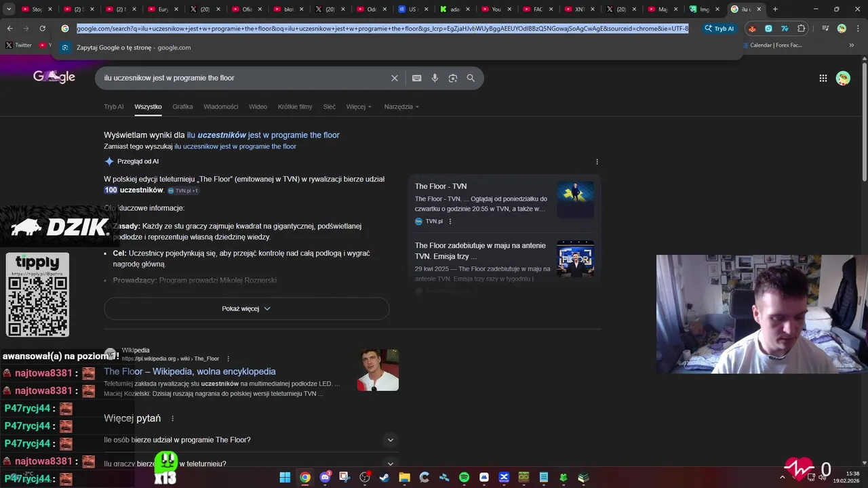Show hidden bookmarks with double chevron
This screenshot has height=488, width=868.
point(851,45)
